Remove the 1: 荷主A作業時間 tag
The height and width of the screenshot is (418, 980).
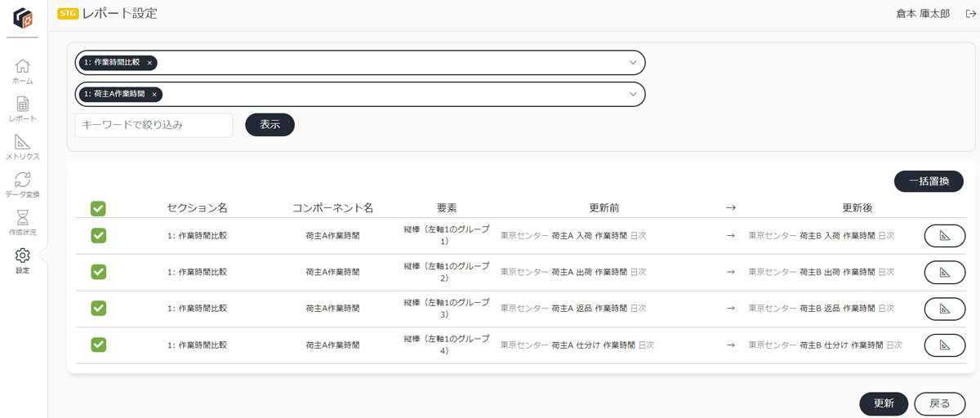coord(154,95)
